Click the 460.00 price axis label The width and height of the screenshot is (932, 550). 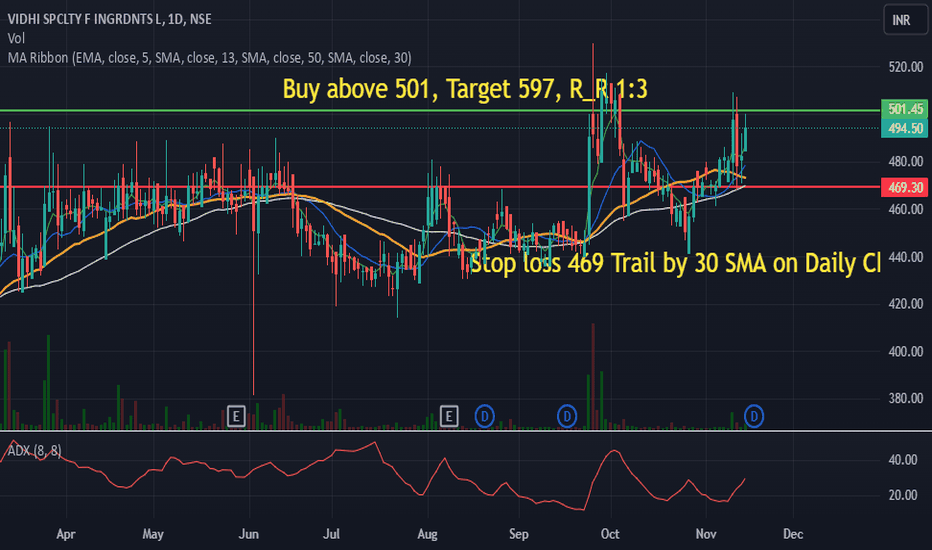906,209
